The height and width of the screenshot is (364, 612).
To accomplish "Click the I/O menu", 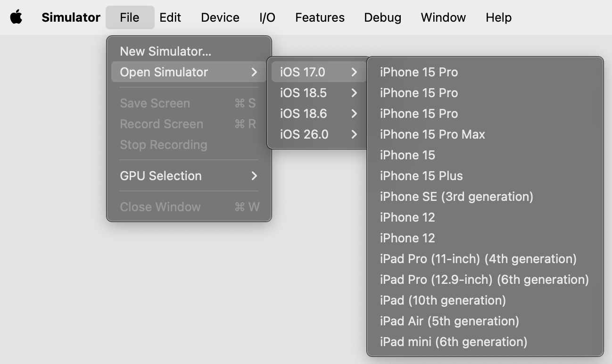I will tap(267, 17).
